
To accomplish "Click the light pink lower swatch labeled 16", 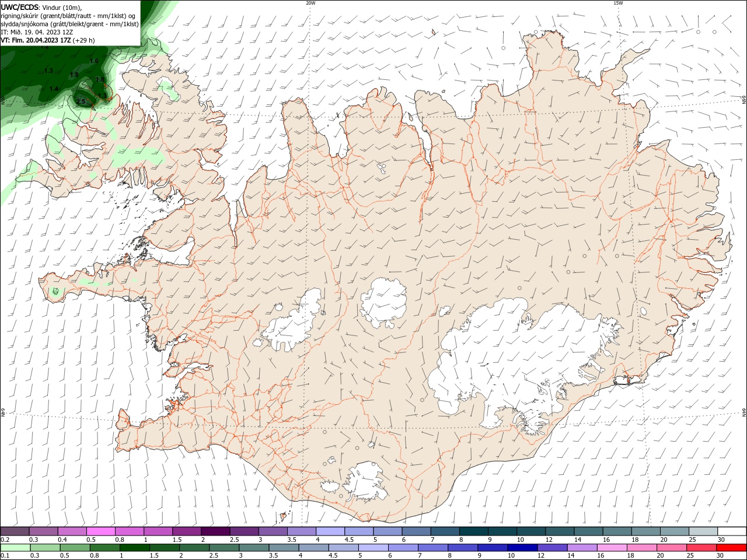I will point(612,548).
